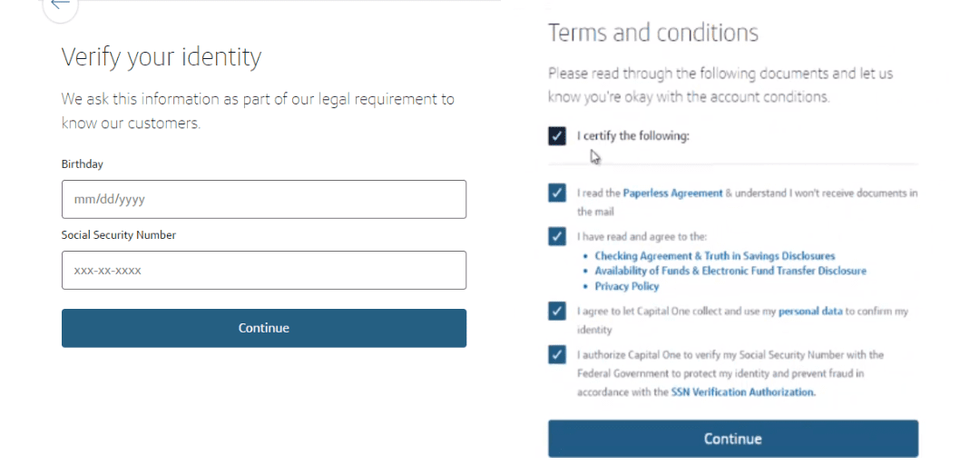The image size is (980, 466).
Task: Click the 'Terms and conditions' heading
Action: [653, 34]
